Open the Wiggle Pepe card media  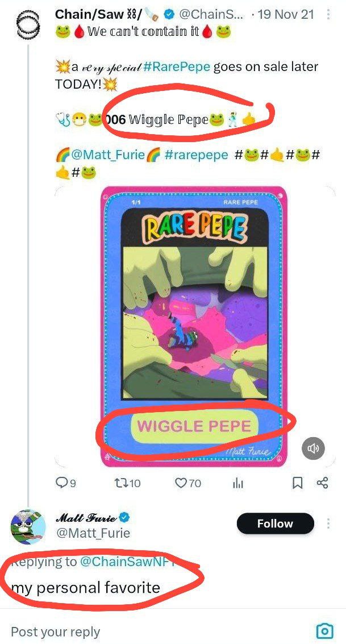[194, 326]
